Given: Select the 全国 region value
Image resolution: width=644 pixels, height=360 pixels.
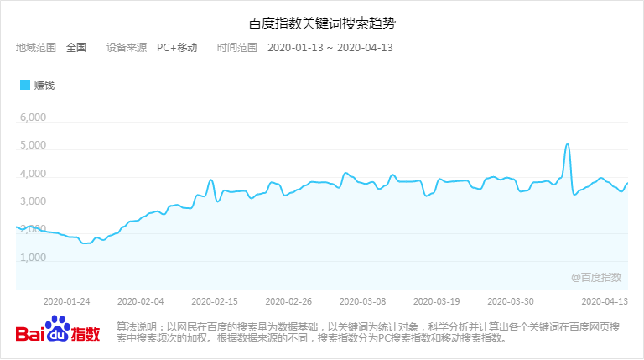Looking at the screenshot, I should click(76, 48).
